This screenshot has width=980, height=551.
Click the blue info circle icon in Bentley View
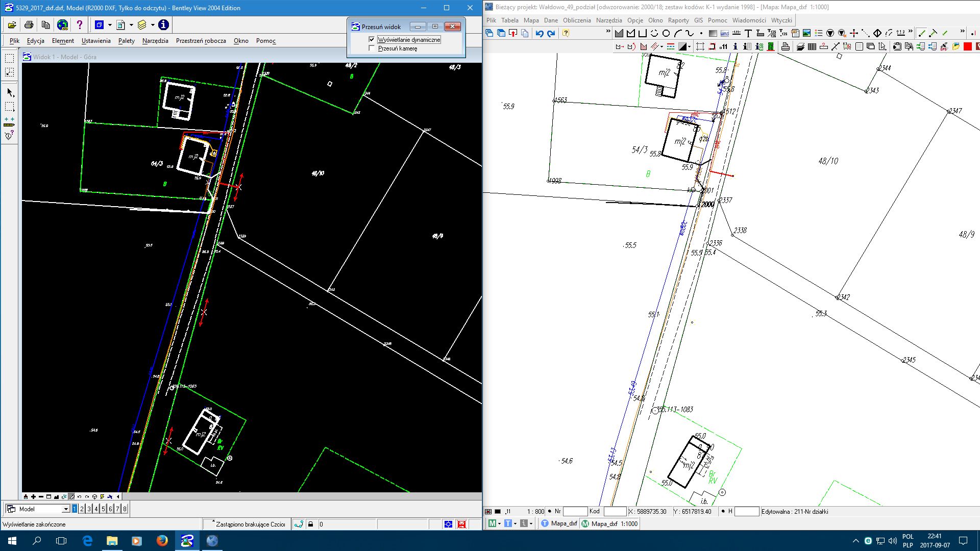pos(163,24)
